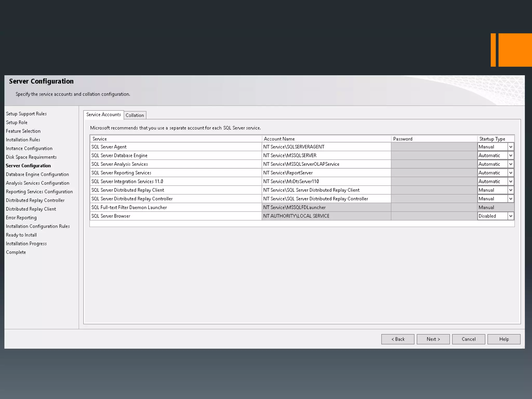
Task: Switch to the Collation tab
Action: pyautogui.click(x=135, y=115)
